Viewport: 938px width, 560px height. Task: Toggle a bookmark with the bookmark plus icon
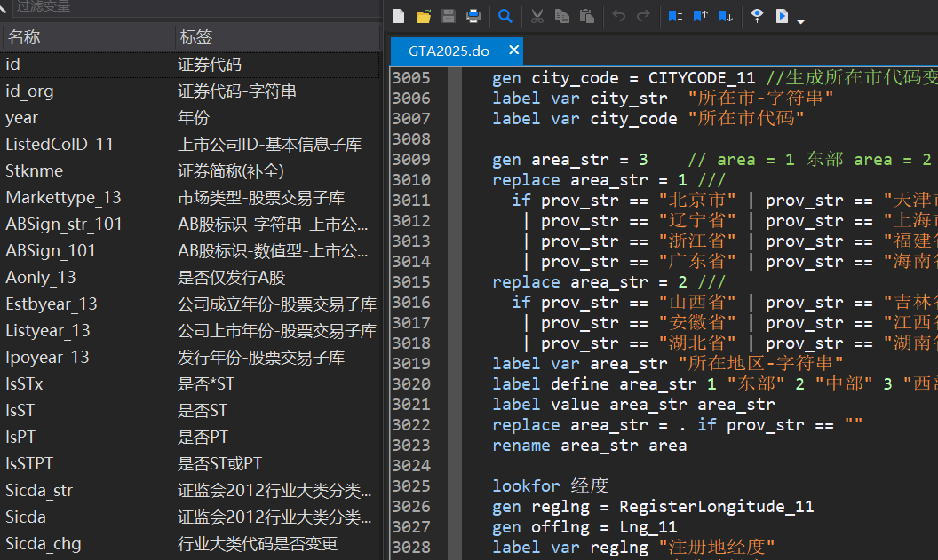(675, 16)
